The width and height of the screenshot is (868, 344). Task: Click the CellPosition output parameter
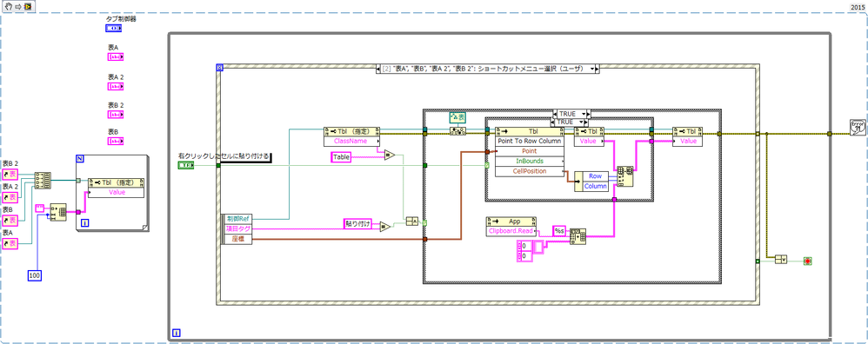click(530, 171)
